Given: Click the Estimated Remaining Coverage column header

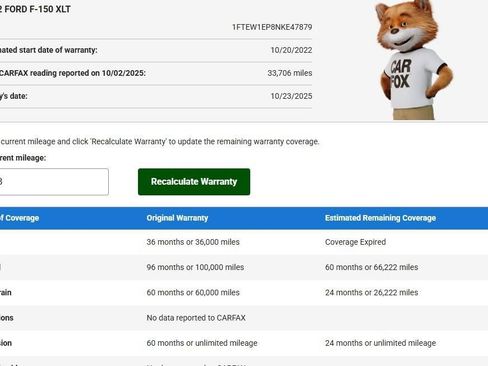Looking at the screenshot, I should pos(380,218).
